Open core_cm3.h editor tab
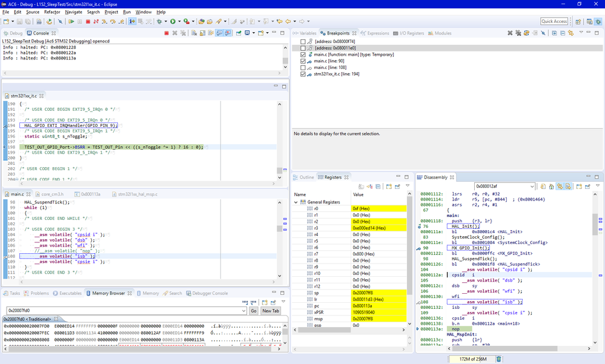This screenshot has height=364, width=605. [x=49, y=194]
